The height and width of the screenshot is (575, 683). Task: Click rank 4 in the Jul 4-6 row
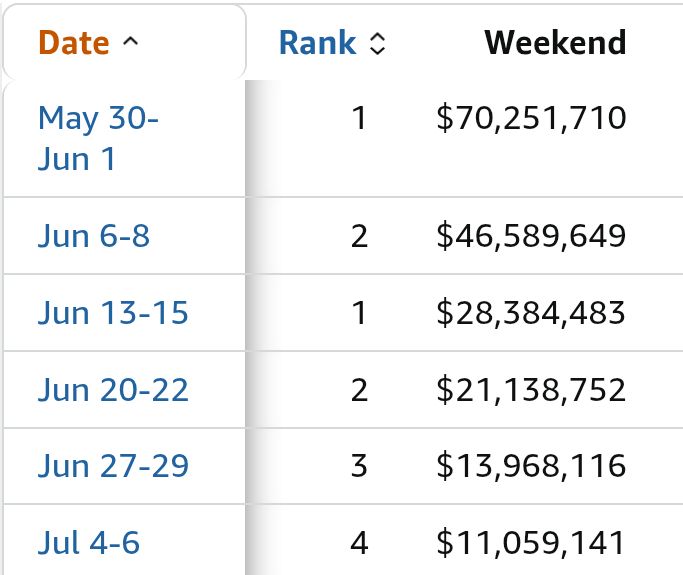pyautogui.click(x=359, y=542)
